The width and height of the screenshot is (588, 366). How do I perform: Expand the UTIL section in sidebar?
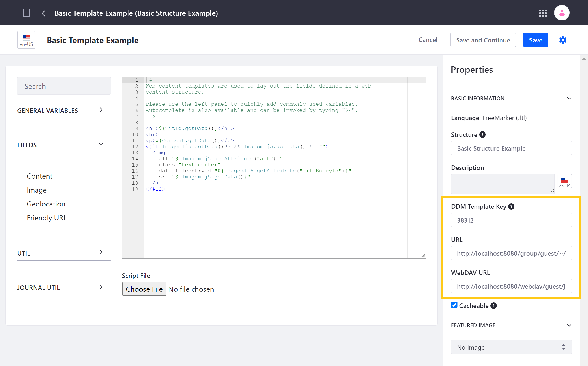coord(60,253)
